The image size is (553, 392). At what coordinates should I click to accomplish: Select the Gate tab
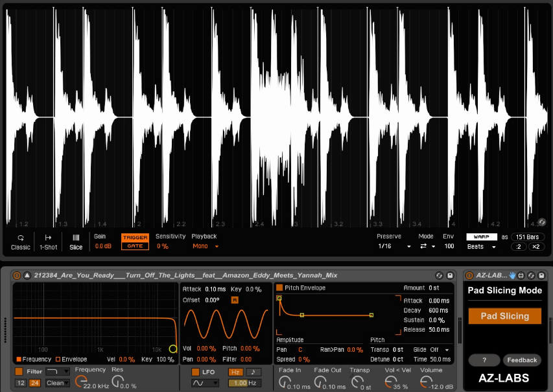(135, 246)
